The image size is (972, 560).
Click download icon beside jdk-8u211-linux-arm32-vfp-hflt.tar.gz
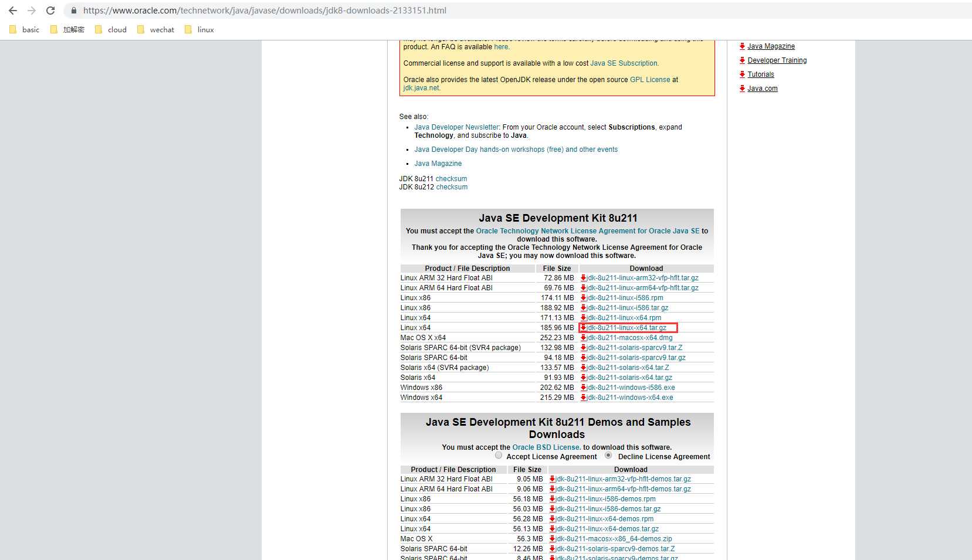click(x=584, y=278)
